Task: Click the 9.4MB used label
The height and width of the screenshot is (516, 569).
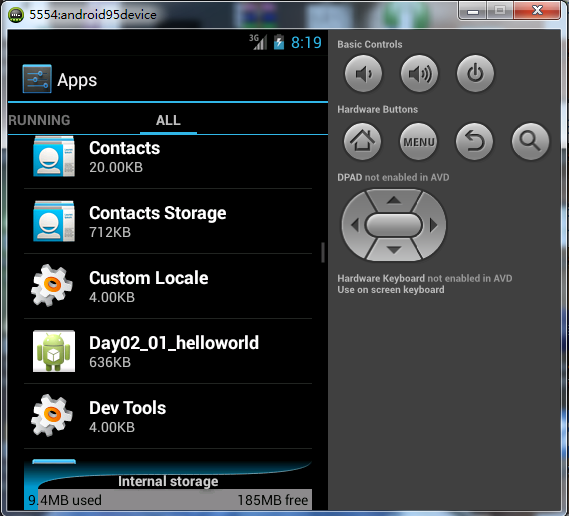Action: (65, 500)
